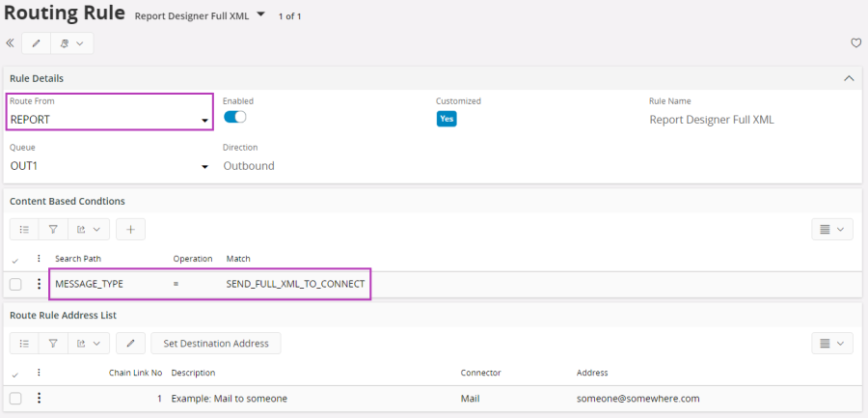Click the filter icon in Route Rule Address List
Screen dimensions: 868x418
point(53,343)
